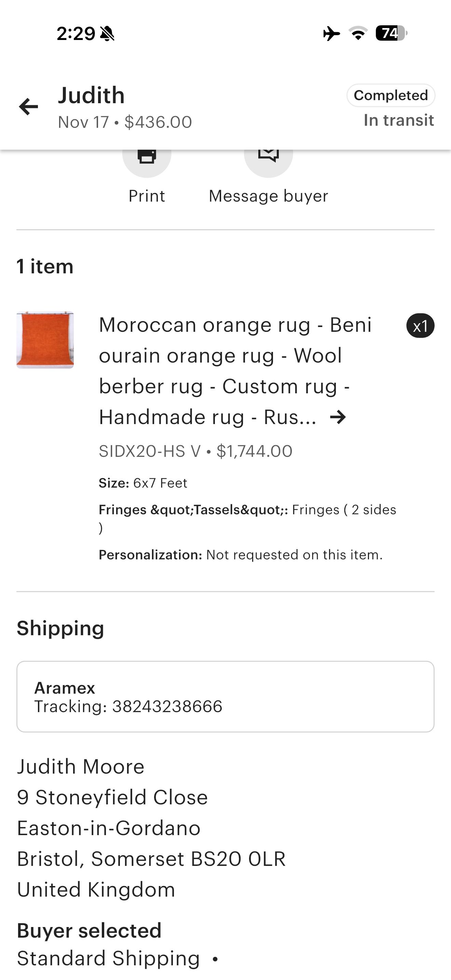
Task: Open the item via title arrow
Action: pos(338,417)
